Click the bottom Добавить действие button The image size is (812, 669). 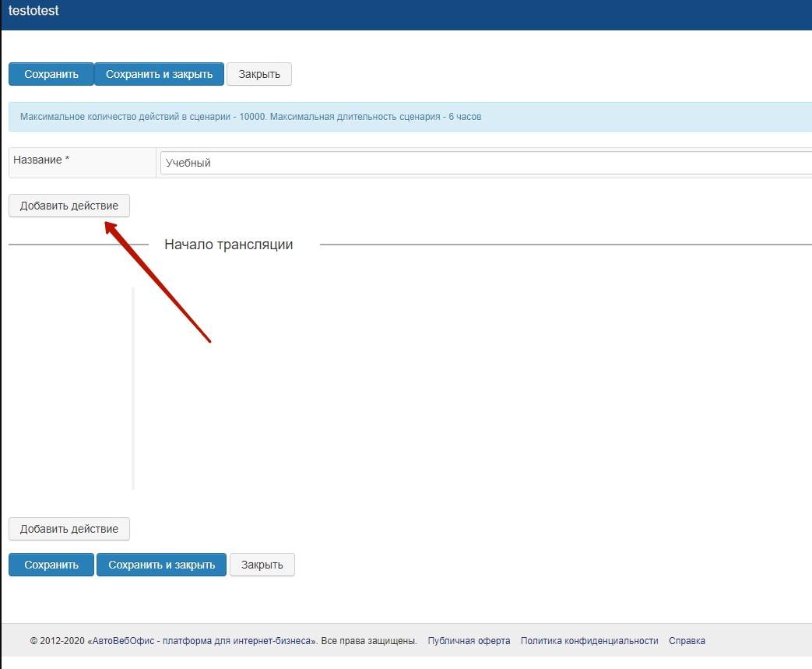pyautogui.click(x=69, y=529)
